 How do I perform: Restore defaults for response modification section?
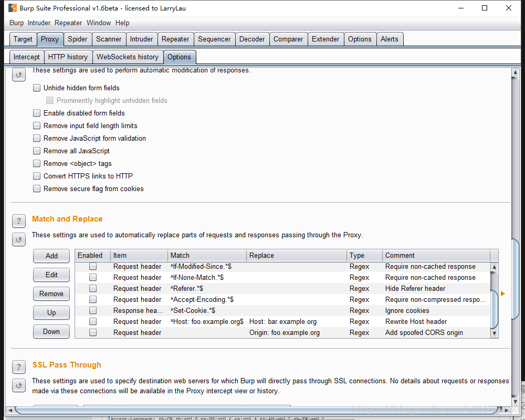[19, 75]
